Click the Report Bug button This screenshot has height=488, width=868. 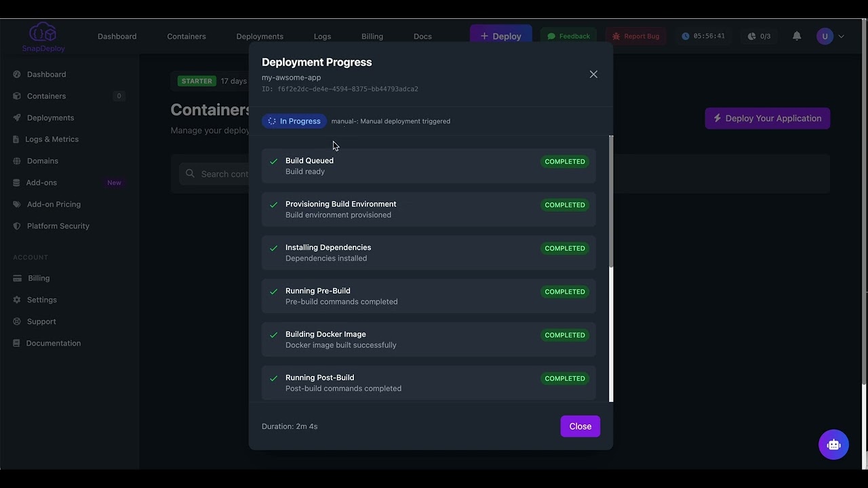click(636, 36)
